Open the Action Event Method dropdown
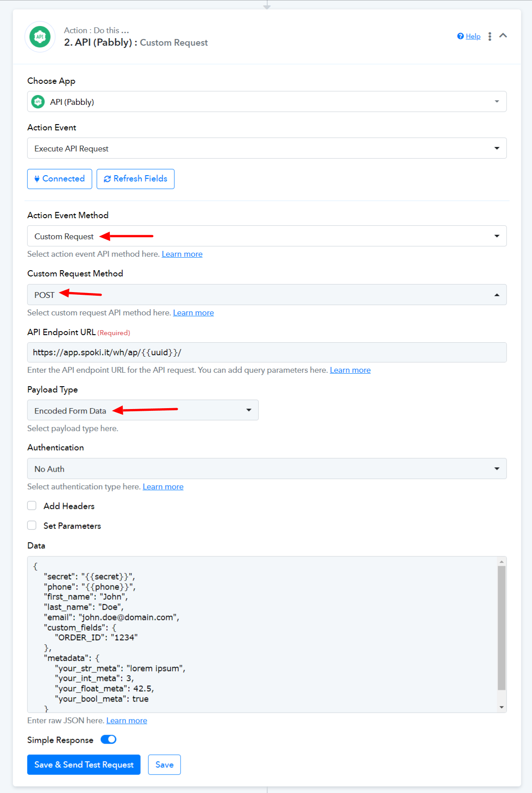 [267, 236]
